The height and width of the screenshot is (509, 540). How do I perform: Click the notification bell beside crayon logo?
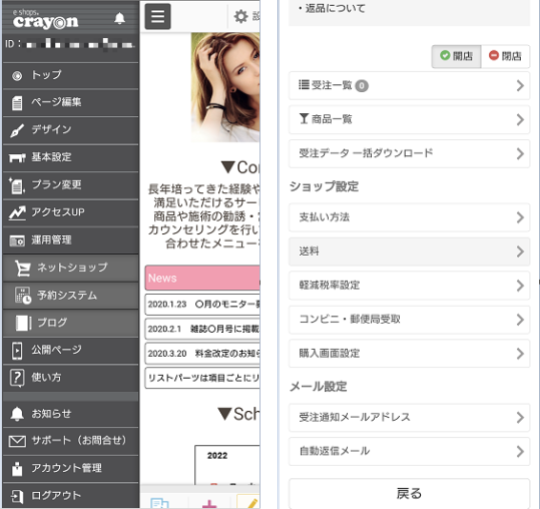coord(120,18)
